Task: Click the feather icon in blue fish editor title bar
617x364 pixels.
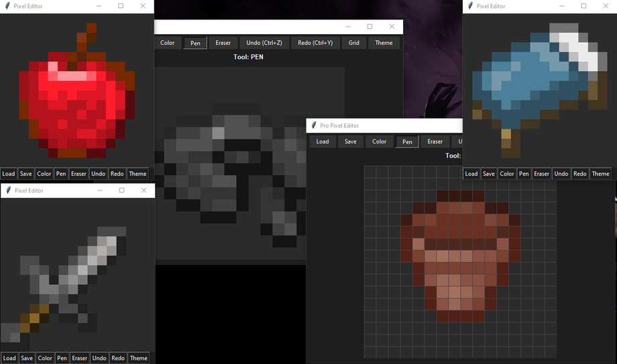Action: 470,6
